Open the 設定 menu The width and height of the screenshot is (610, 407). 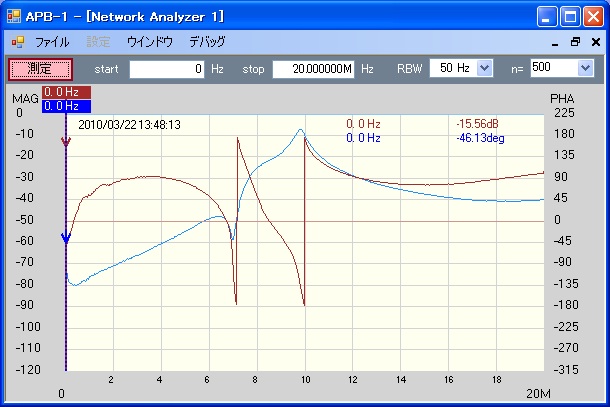coord(99,42)
